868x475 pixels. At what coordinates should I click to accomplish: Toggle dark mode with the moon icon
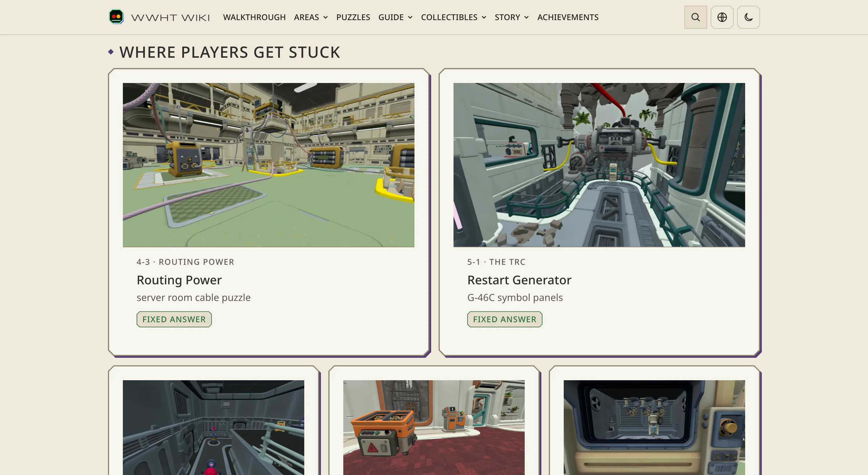coord(748,17)
